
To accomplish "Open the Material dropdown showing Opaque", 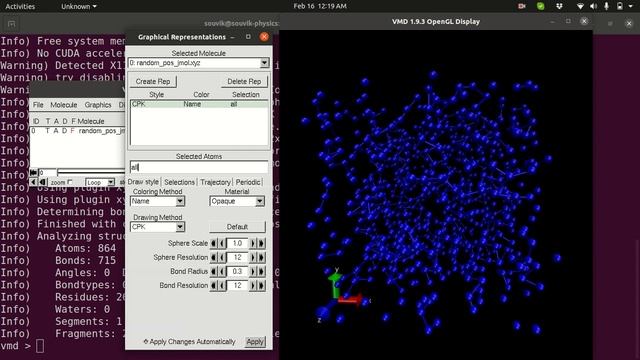I will 260,201.
